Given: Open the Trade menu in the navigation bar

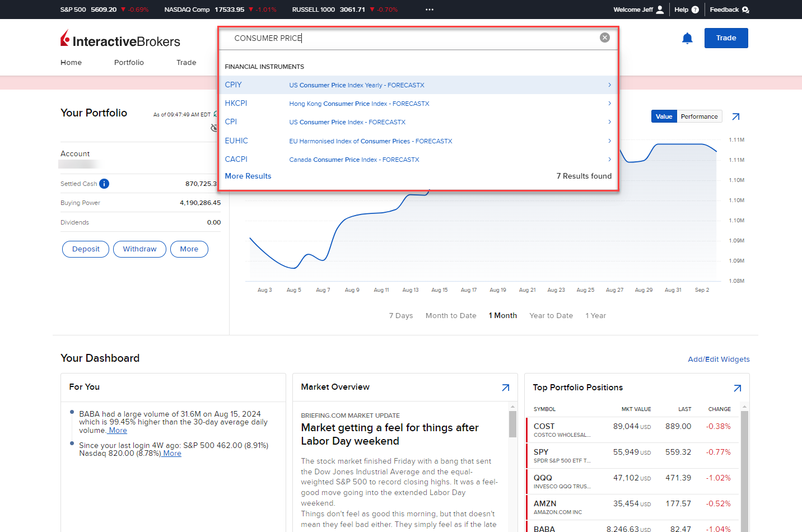Looking at the screenshot, I should pyautogui.click(x=186, y=62).
